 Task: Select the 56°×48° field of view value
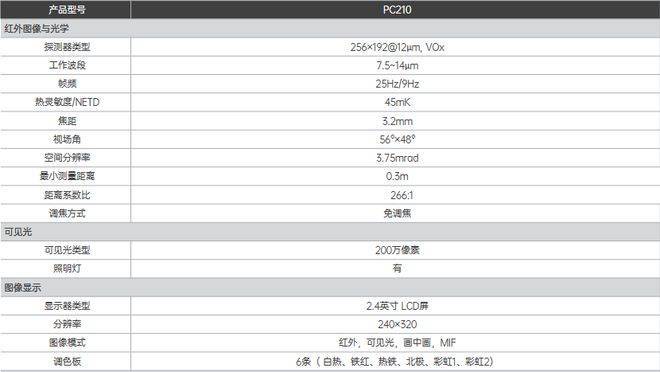tap(397, 139)
